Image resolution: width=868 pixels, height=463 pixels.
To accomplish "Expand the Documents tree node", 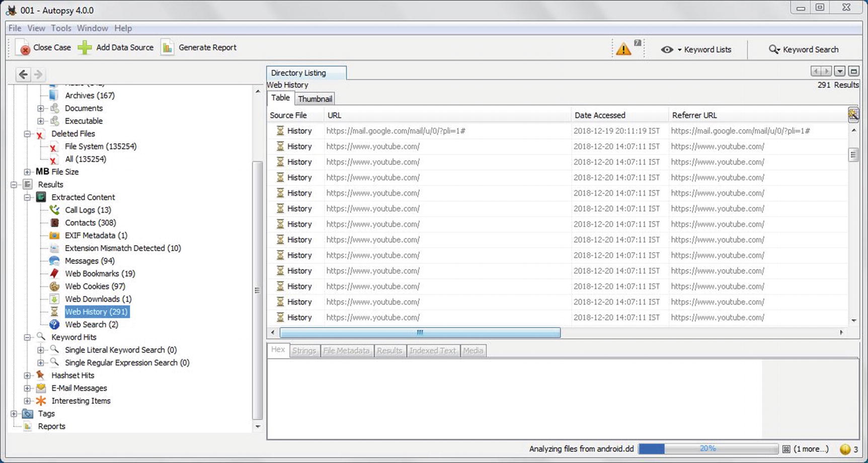I will 41,108.
